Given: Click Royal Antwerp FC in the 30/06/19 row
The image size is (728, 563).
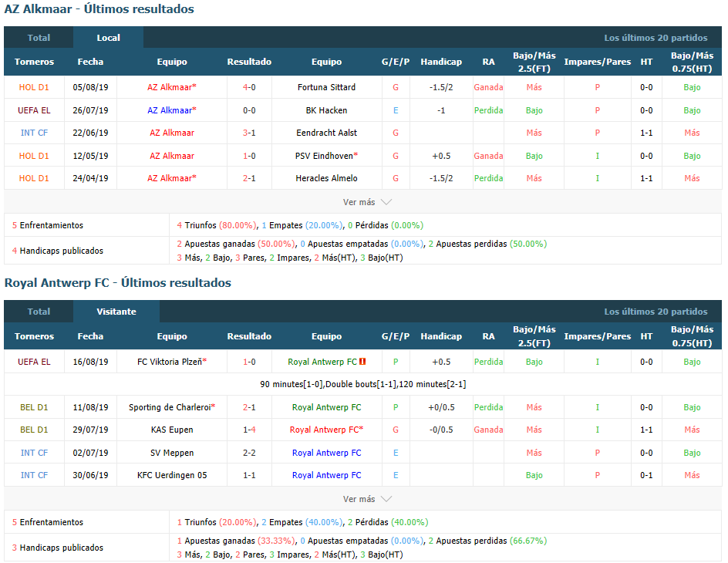Looking at the screenshot, I should [x=326, y=475].
